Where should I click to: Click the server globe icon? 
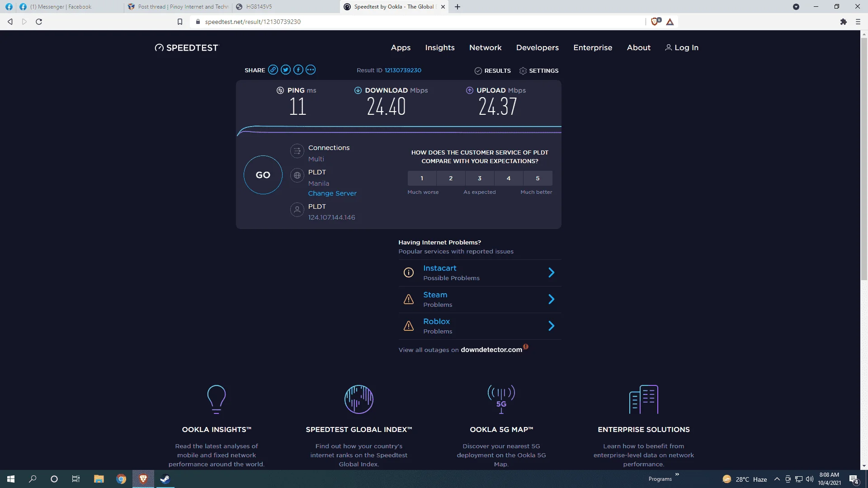pos(297,175)
